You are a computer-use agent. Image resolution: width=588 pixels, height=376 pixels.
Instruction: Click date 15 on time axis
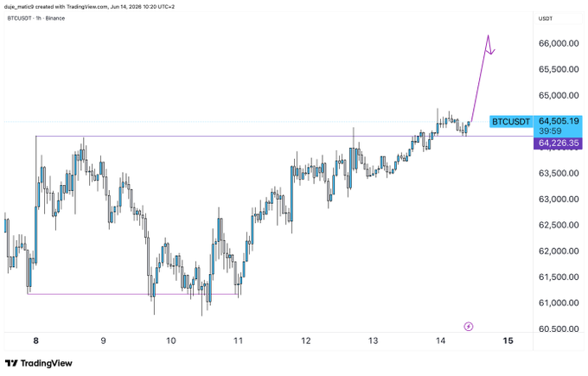[x=508, y=341]
